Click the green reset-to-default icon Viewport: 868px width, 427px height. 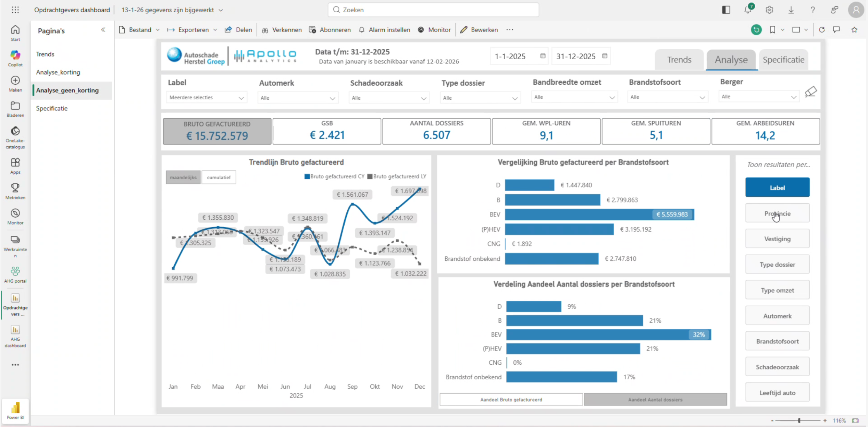pyautogui.click(x=756, y=30)
